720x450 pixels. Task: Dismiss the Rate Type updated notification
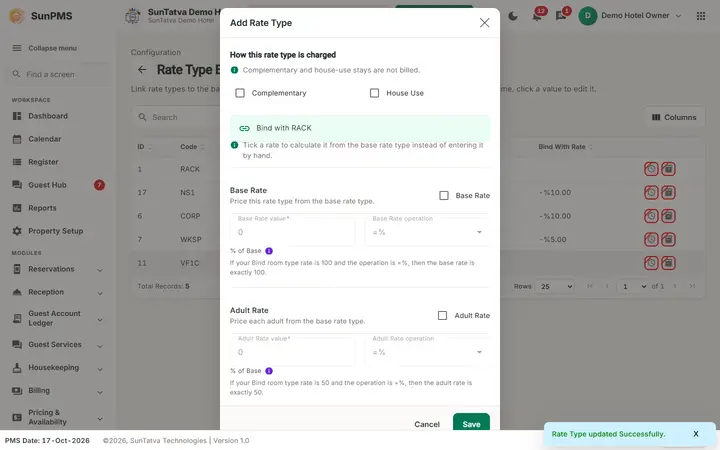pos(696,434)
